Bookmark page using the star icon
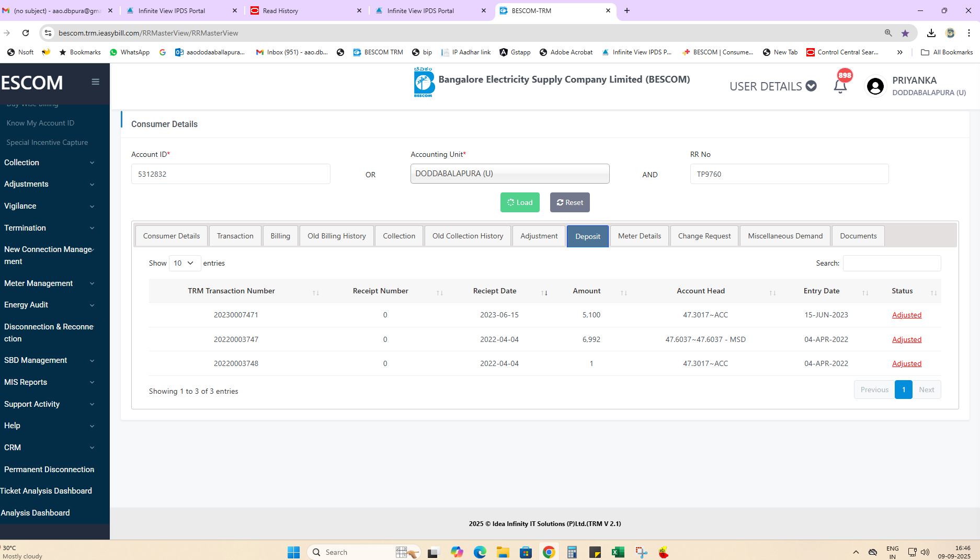The width and height of the screenshot is (980, 560). pos(905,33)
